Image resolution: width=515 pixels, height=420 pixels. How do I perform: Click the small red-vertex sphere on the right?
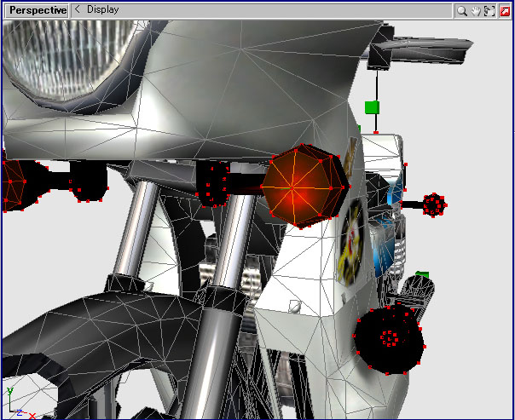434,205
